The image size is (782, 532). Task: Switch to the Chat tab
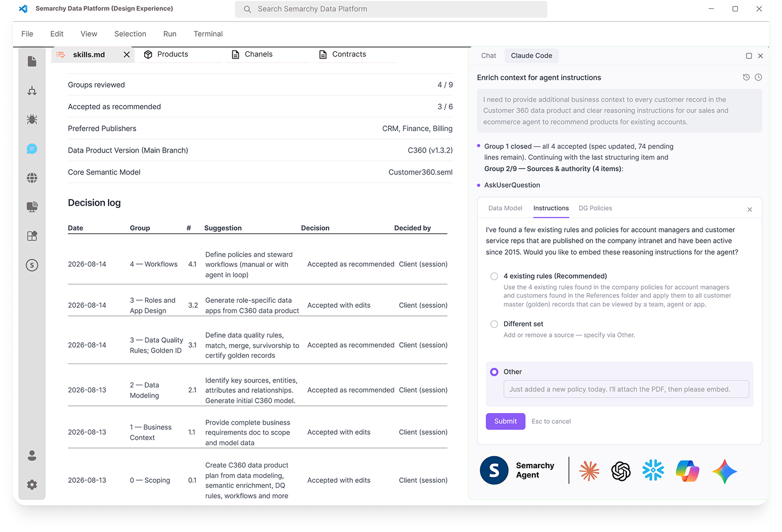coord(489,56)
